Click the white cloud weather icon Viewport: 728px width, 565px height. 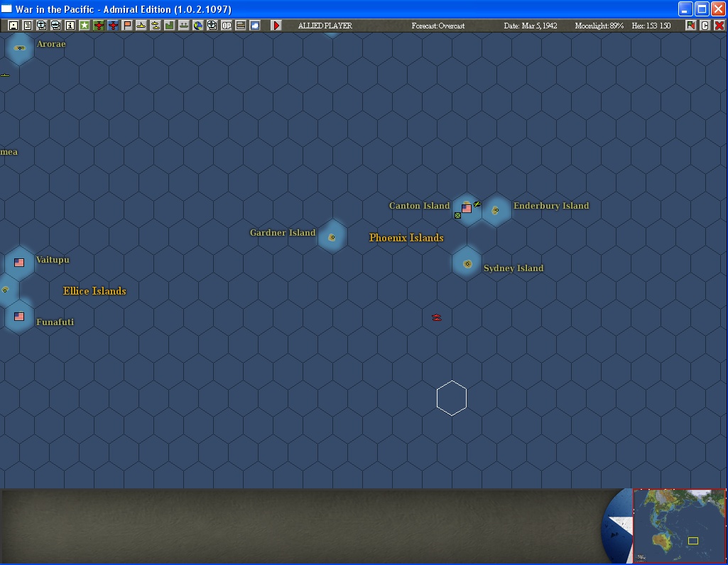255,26
